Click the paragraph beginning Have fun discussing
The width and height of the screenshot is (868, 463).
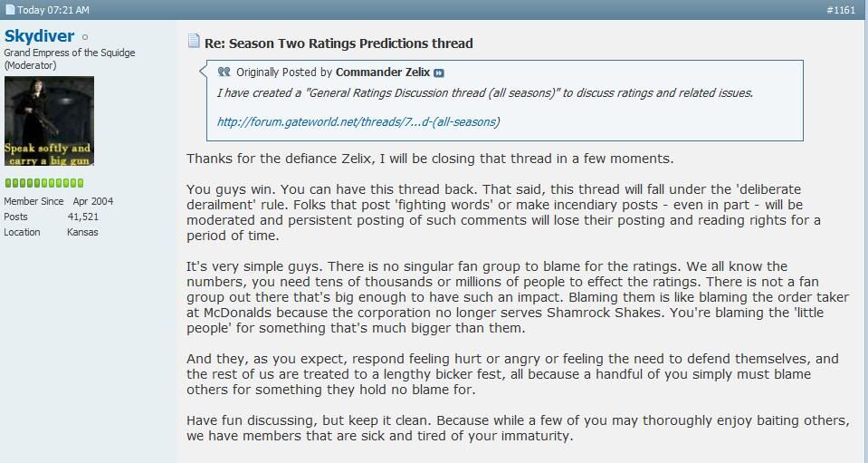click(518, 428)
